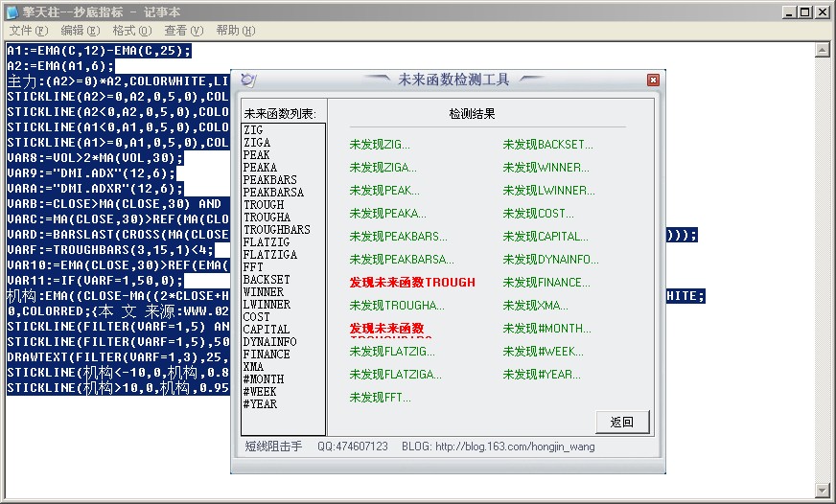This screenshot has height=504, width=836.
Task: Click the result 未发现WINNER...
Action: 546,168
